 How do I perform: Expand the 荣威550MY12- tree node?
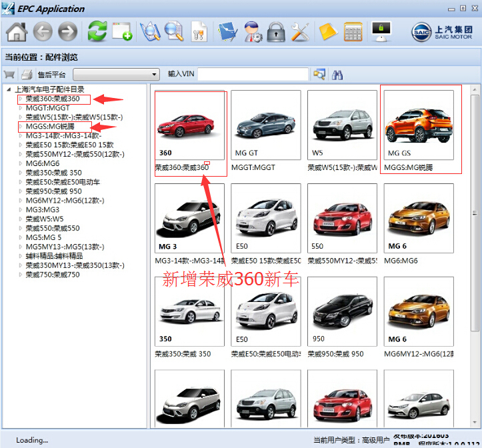click(21, 154)
